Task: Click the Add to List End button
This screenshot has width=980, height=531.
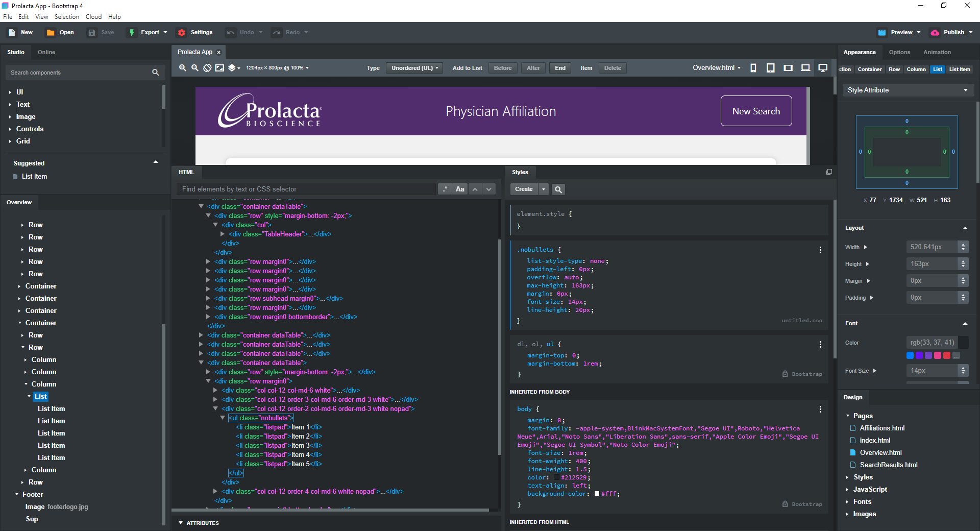Action: [560, 68]
